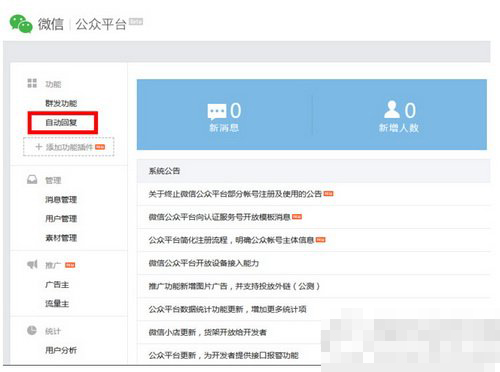Click the WeChat green logo icon
This screenshot has width=500, height=372.
click(21, 24)
